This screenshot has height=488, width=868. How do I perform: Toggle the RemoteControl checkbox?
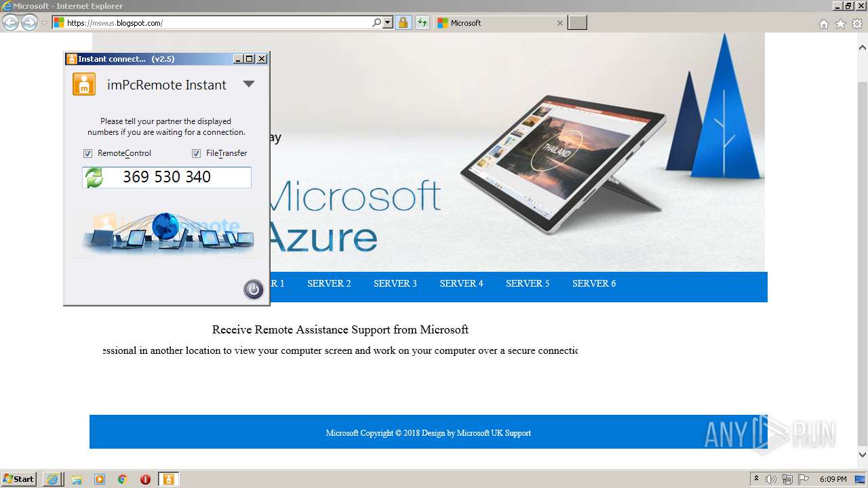(x=87, y=153)
